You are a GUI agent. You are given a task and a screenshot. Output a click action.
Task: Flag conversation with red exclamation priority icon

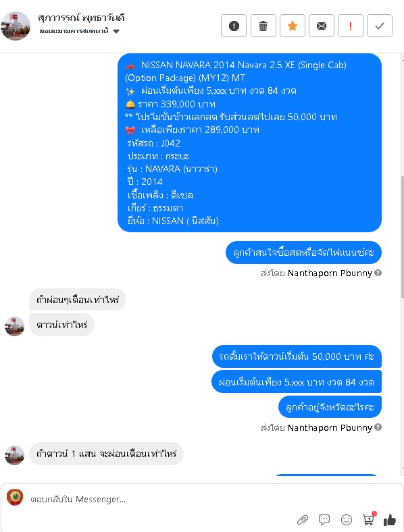[x=351, y=26]
